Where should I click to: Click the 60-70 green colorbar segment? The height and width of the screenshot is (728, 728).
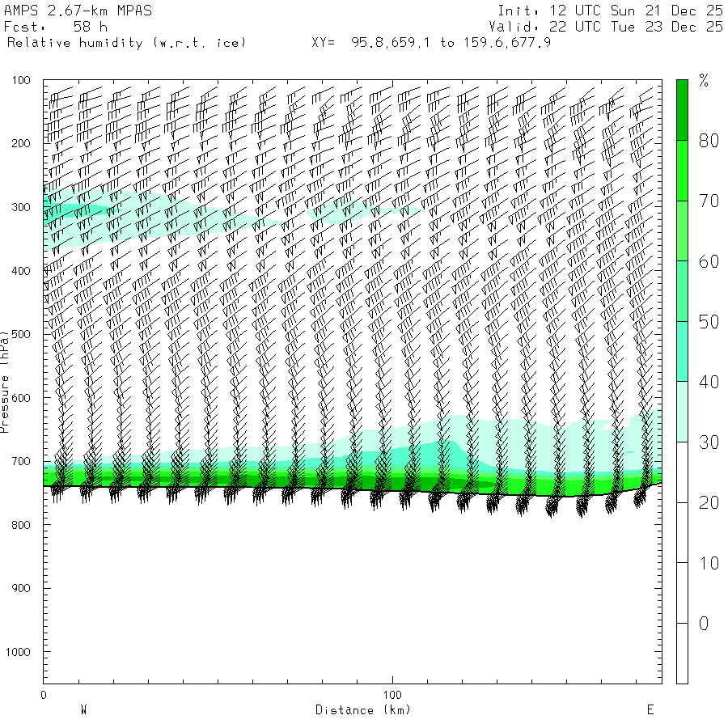tap(682, 231)
